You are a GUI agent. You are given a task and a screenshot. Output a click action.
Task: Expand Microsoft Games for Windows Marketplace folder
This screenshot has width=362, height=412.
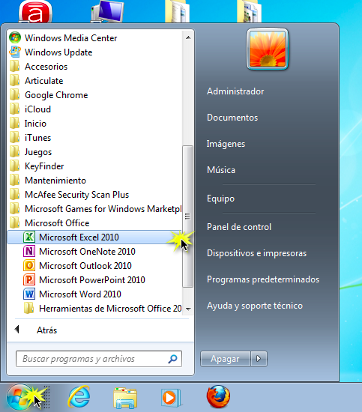pos(95,209)
